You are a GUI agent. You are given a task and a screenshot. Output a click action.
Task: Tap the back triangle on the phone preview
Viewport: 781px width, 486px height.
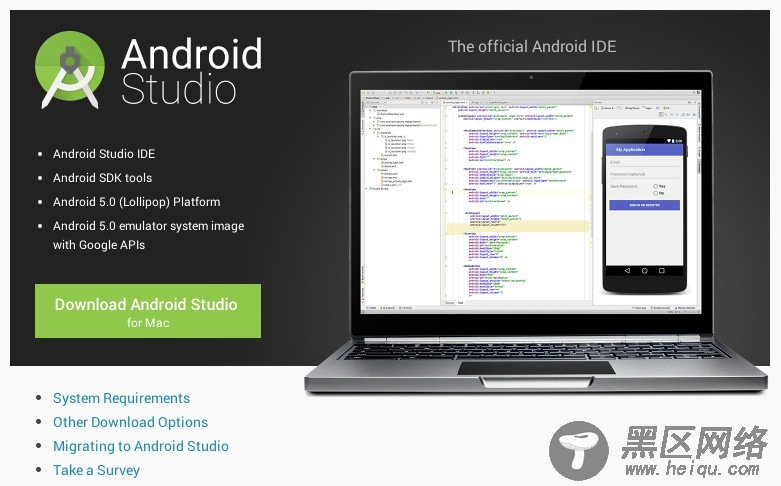point(627,270)
